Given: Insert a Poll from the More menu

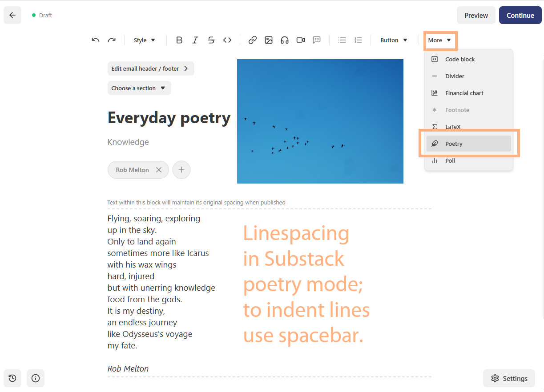Looking at the screenshot, I should click(451, 160).
